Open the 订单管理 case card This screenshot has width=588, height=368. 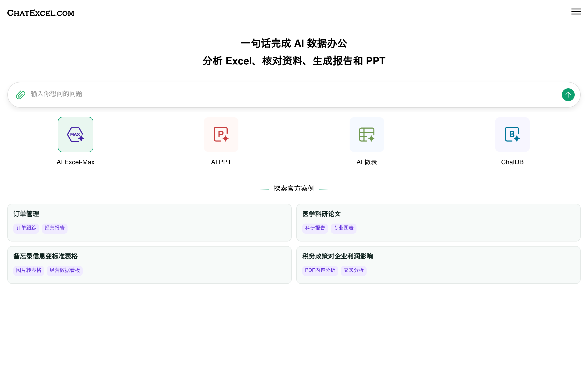pyautogui.click(x=150, y=222)
